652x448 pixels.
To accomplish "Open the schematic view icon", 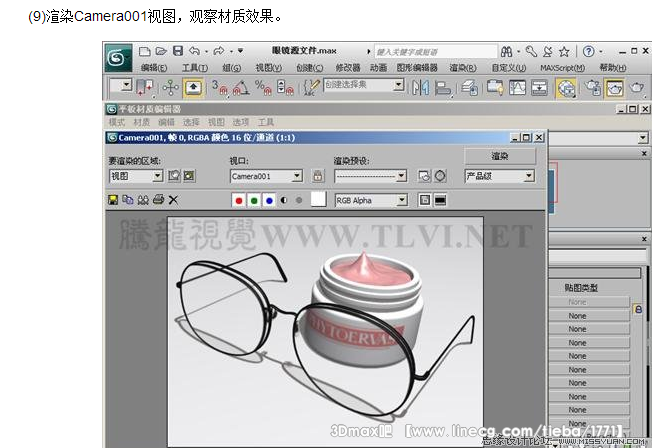I will coord(540,88).
